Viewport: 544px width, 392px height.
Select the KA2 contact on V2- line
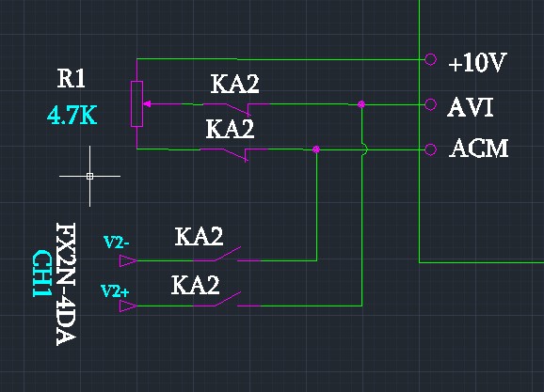point(227,254)
